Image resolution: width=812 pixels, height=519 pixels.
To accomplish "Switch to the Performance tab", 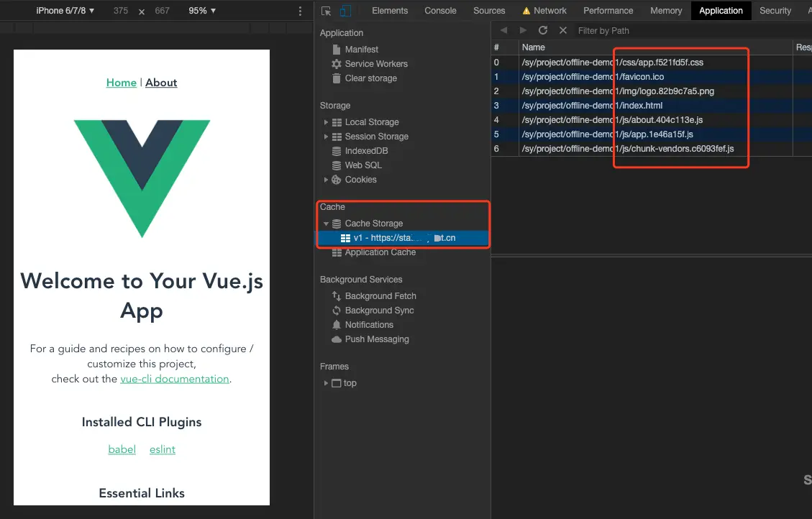I will pyautogui.click(x=608, y=10).
